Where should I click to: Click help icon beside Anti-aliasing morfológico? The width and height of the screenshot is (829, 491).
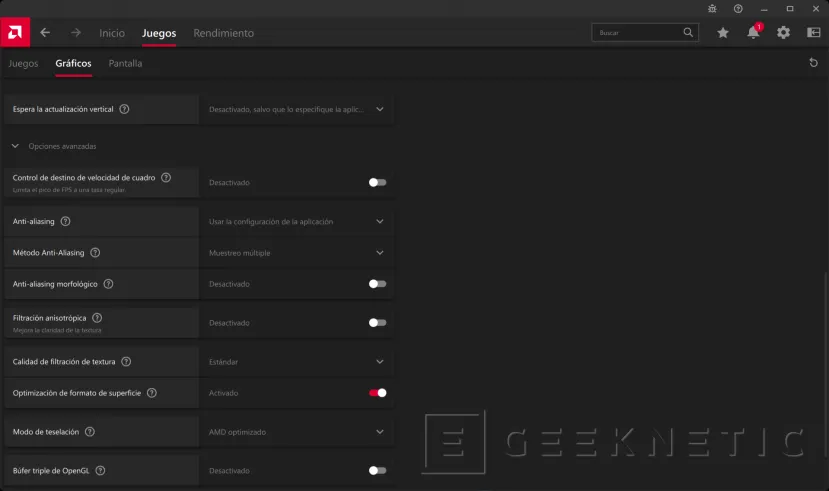(x=108, y=284)
